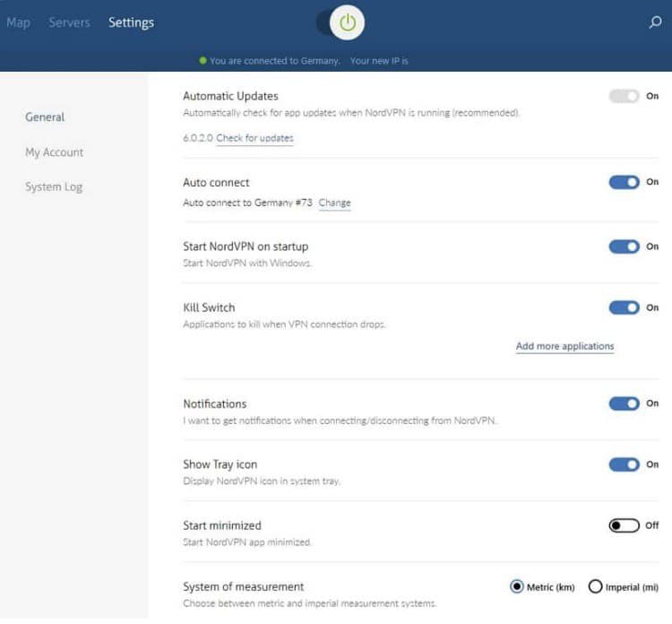Select Metric (km) radio button
Viewport: 672px width, 624px height.
point(517,586)
